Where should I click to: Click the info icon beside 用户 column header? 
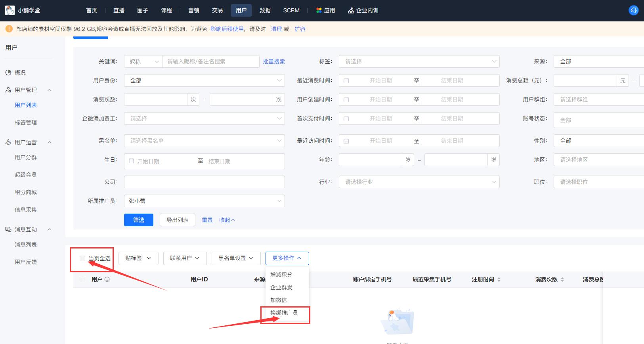(107, 279)
